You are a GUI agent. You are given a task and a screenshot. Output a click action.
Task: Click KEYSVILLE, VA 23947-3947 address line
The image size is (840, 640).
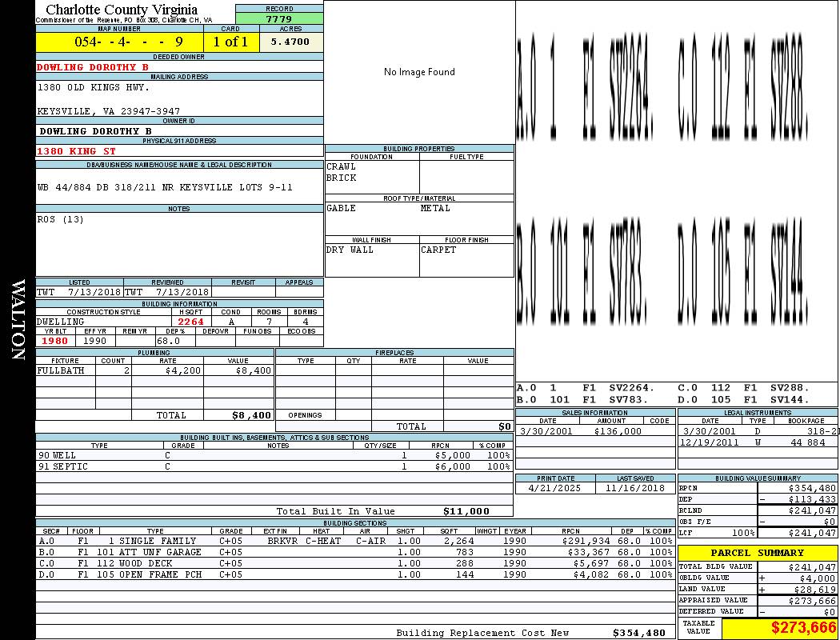click(x=108, y=111)
